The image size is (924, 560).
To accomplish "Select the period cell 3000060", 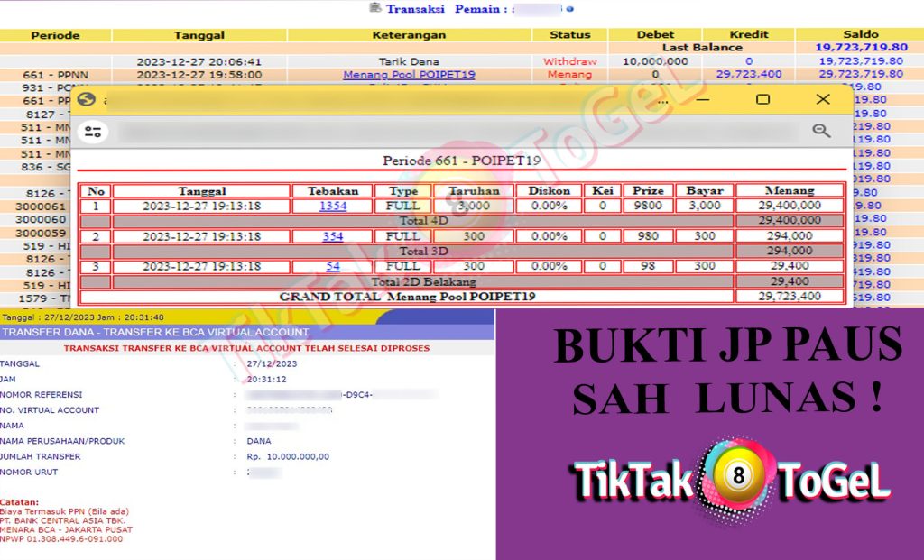I will [41, 220].
